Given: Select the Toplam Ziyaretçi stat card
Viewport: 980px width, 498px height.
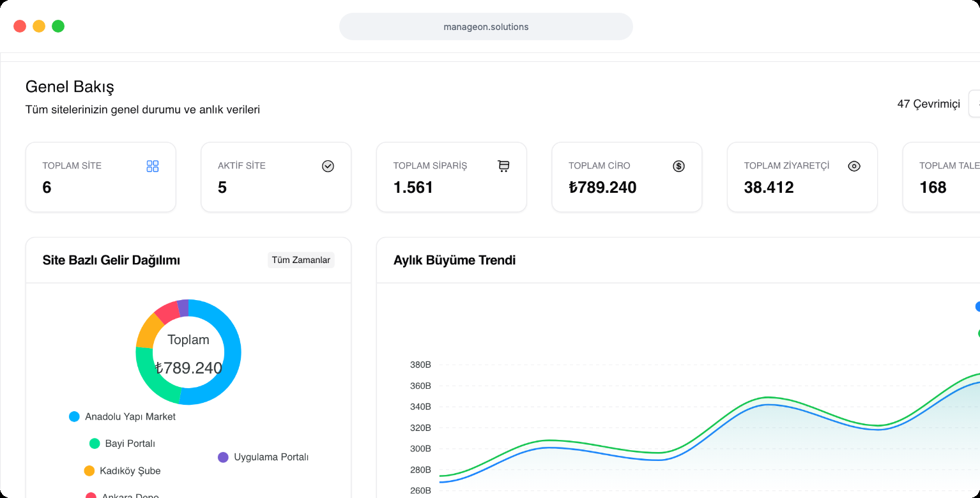Looking at the screenshot, I should coord(802,177).
